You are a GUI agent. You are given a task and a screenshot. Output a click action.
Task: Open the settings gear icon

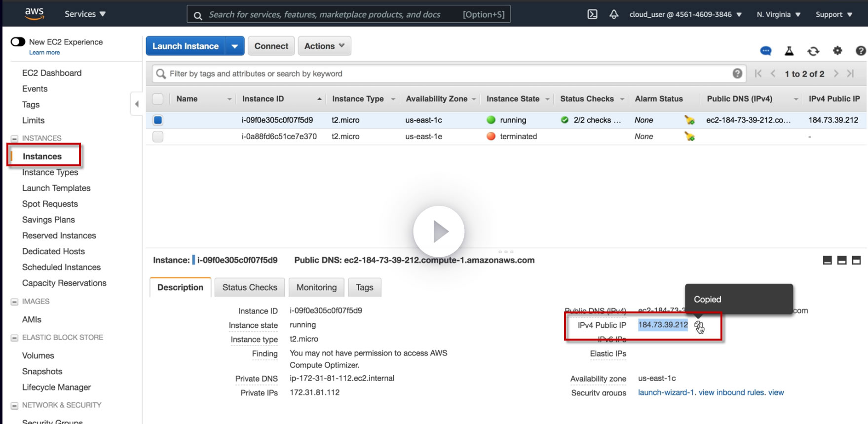(837, 50)
